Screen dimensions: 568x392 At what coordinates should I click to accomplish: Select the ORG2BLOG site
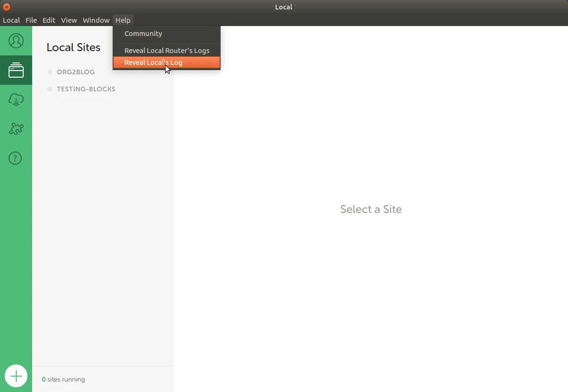click(x=76, y=71)
